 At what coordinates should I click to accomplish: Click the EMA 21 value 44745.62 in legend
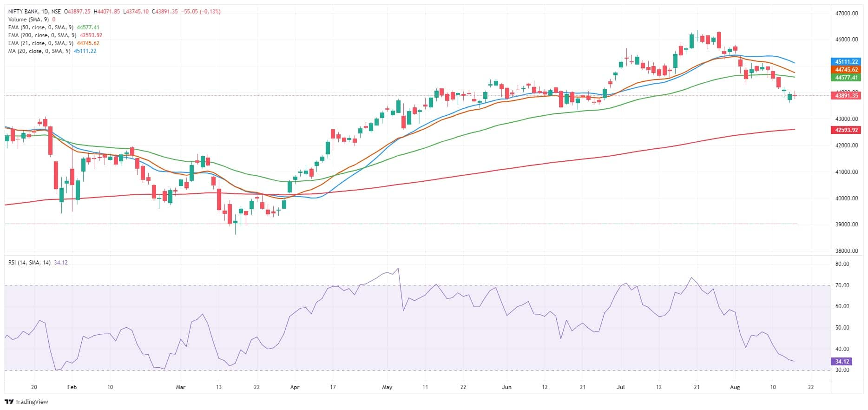coord(88,43)
